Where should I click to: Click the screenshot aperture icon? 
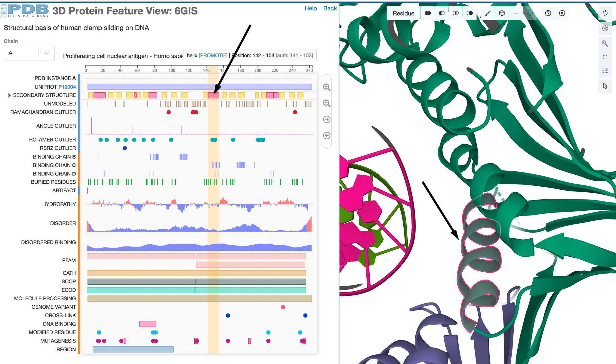click(x=605, y=28)
